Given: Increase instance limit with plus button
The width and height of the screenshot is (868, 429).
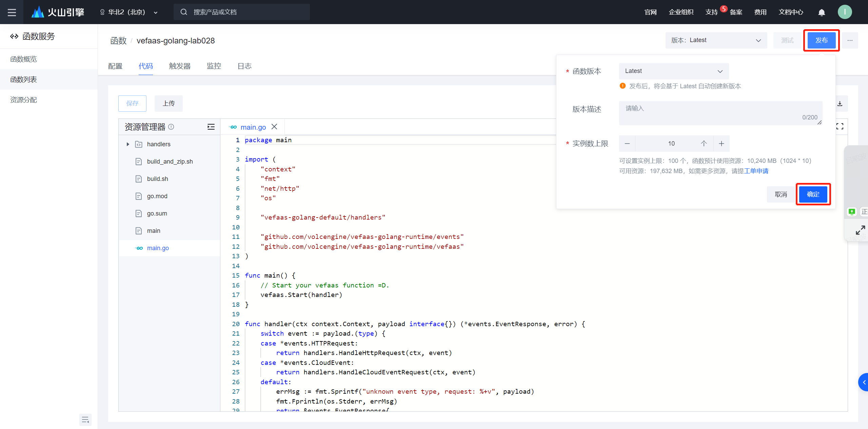Looking at the screenshot, I should pos(722,144).
